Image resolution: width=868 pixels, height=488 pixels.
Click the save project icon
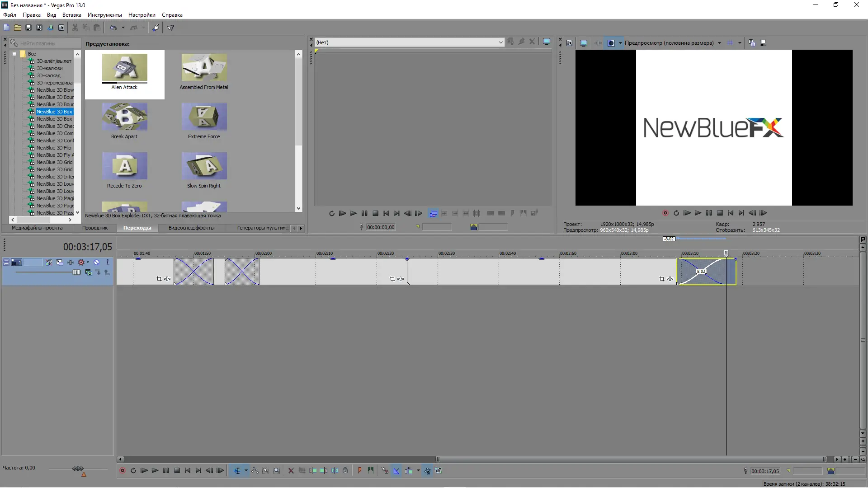coord(28,28)
